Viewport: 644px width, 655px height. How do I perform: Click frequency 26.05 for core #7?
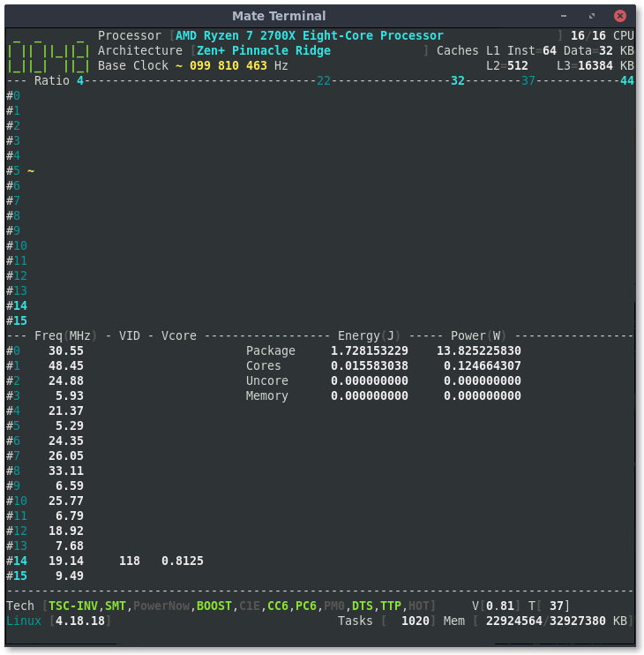coord(66,456)
